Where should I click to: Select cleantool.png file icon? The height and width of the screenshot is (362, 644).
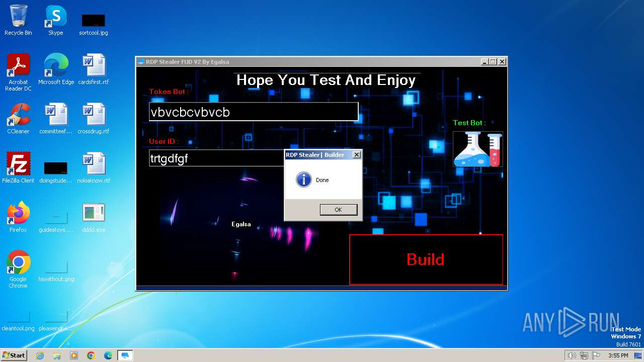coord(18,320)
